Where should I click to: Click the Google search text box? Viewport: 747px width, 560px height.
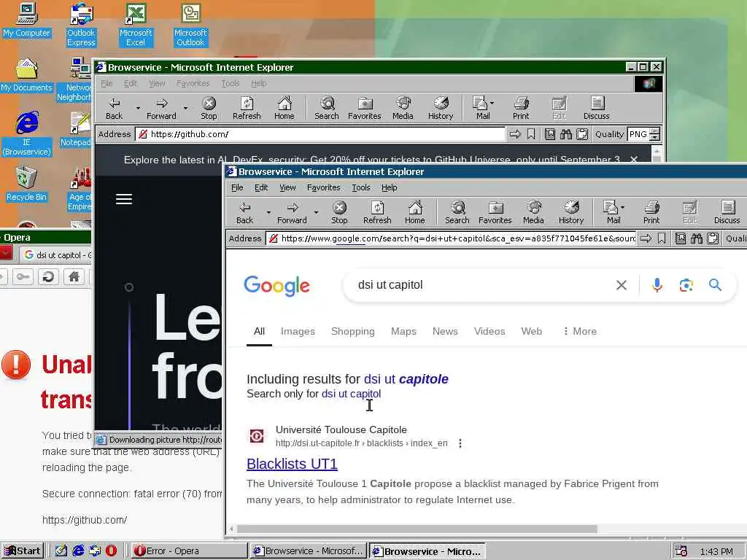[481, 285]
